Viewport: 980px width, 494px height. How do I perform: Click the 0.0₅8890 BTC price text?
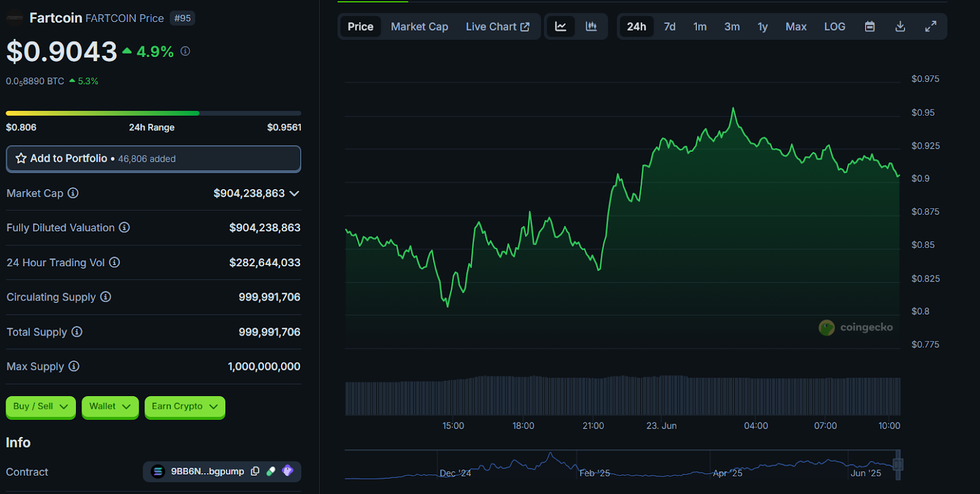pyautogui.click(x=35, y=81)
